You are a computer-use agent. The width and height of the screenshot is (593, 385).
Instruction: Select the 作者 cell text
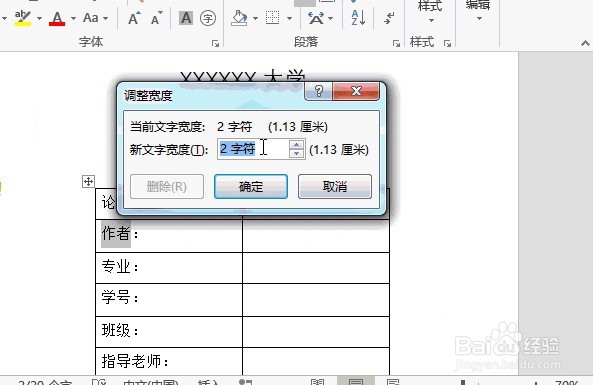[x=116, y=234]
